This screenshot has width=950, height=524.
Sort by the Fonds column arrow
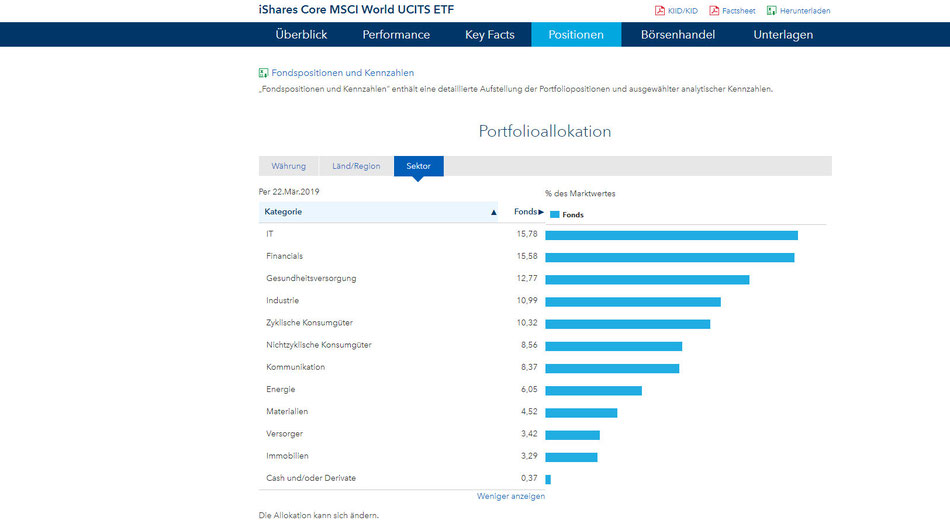[x=541, y=212]
